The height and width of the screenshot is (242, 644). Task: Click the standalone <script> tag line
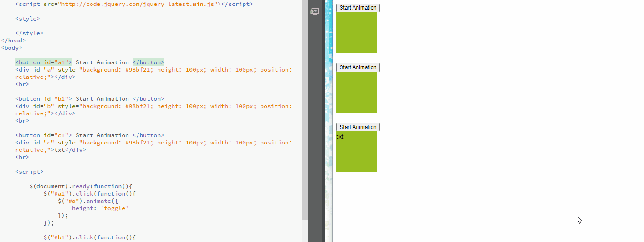(29, 172)
